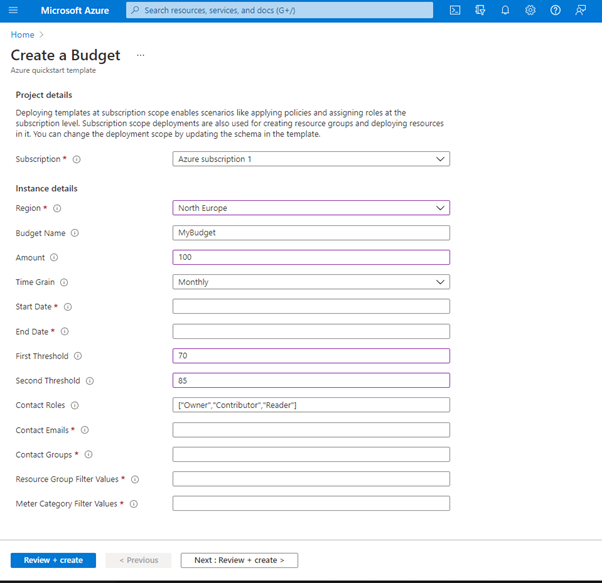Screen dimensions: 602x583
Task: Click the Contact Groups input field
Action: tap(311, 455)
